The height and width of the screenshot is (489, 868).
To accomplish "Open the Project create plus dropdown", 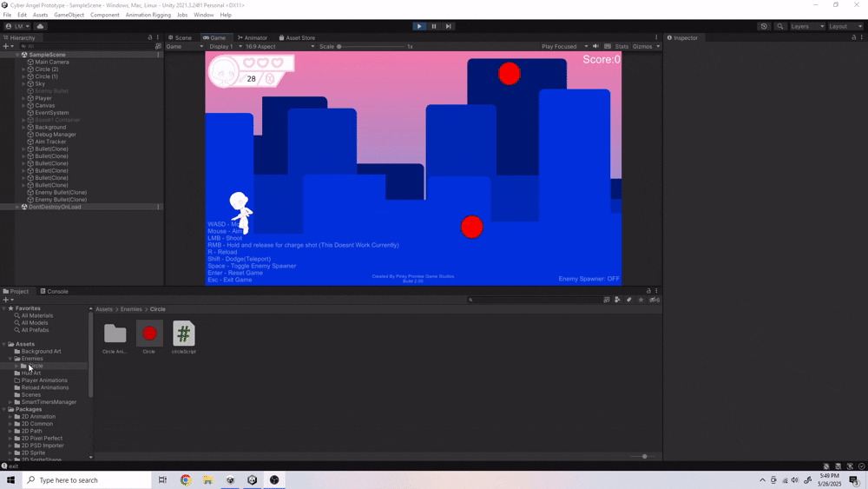I will (9, 300).
